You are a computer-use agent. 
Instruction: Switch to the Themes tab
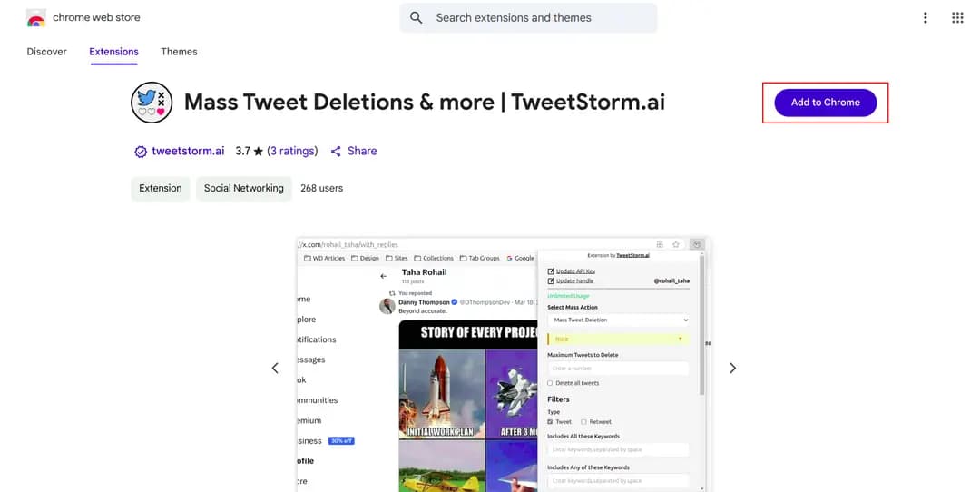tap(179, 52)
